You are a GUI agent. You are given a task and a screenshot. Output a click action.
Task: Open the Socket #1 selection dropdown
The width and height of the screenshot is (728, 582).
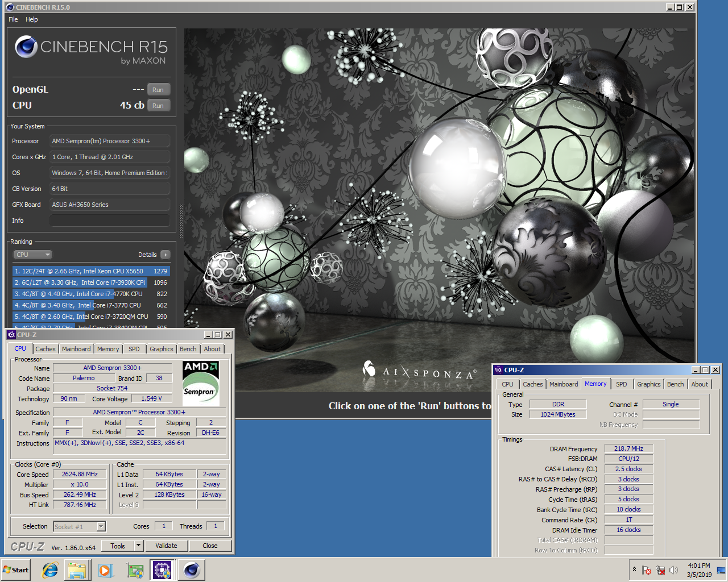79,527
